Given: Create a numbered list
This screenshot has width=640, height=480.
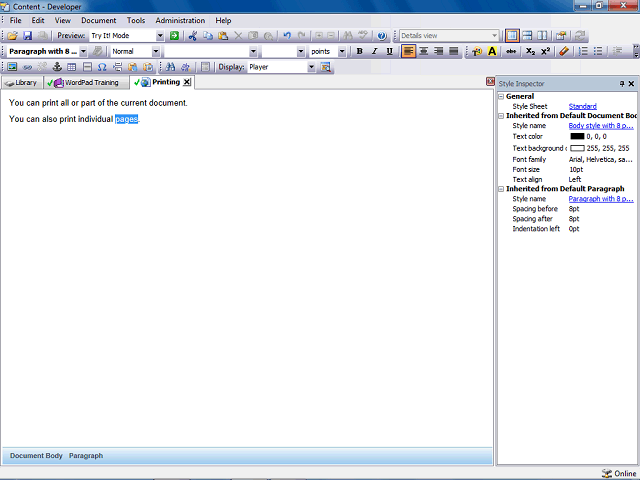Looking at the screenshot, I should (583, 51).
